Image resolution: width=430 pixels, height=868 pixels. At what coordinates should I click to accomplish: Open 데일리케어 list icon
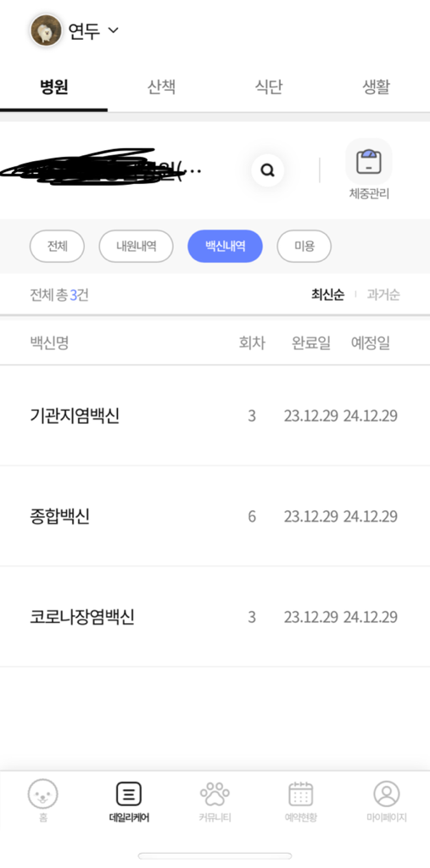pos(129,794)
